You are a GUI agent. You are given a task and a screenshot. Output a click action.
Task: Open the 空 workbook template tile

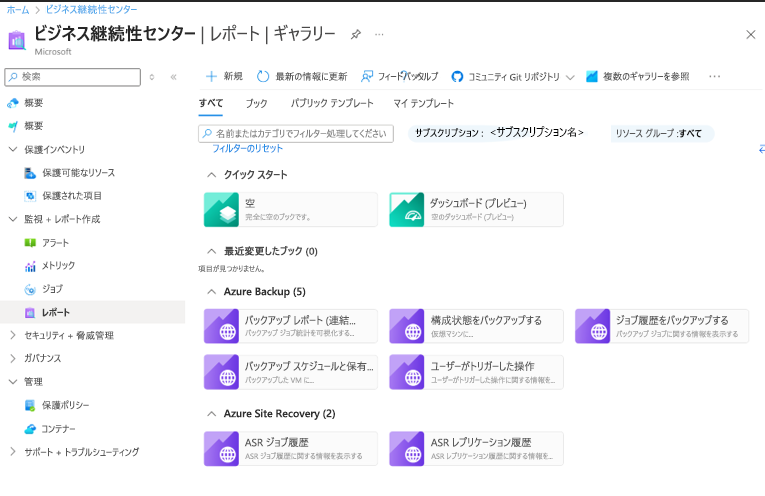pos(291,210)
